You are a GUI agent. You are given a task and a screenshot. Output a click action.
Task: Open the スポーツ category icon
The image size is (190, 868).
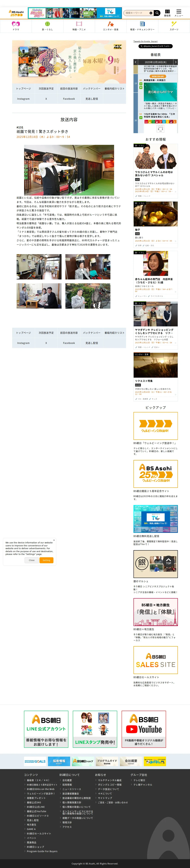tap(174, 24)
